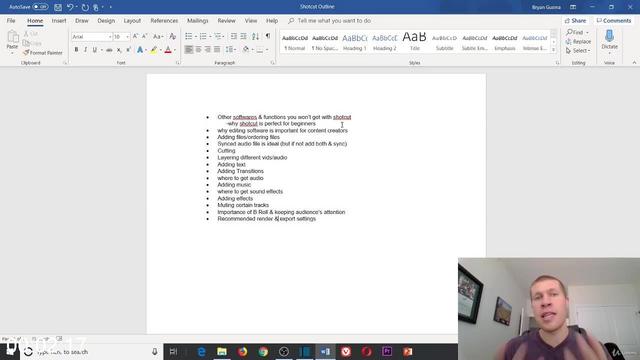Click the Replace button
Screen dimensions: 640x360
pos(578,42)
